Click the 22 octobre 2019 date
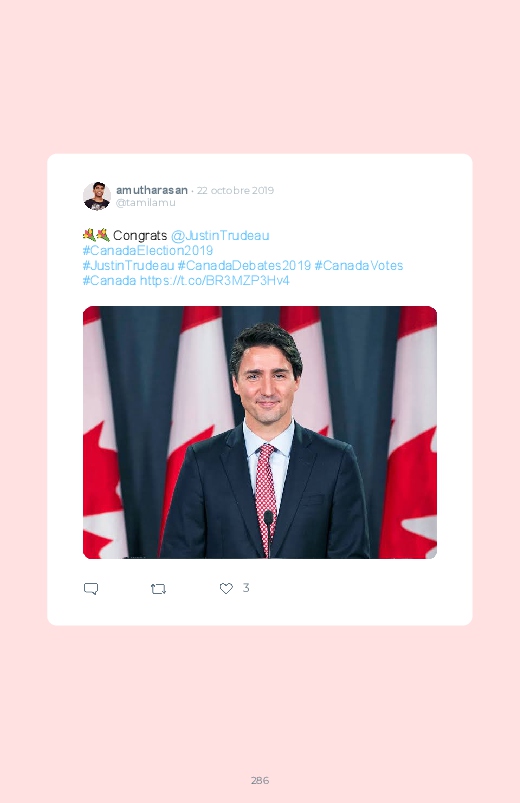 click(x=235, y=191)
